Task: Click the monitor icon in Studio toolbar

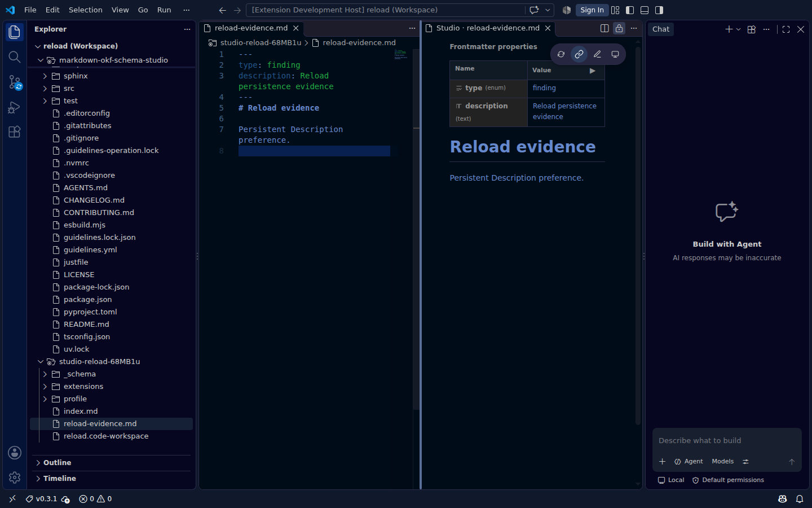Action: (x=615, y=54)
